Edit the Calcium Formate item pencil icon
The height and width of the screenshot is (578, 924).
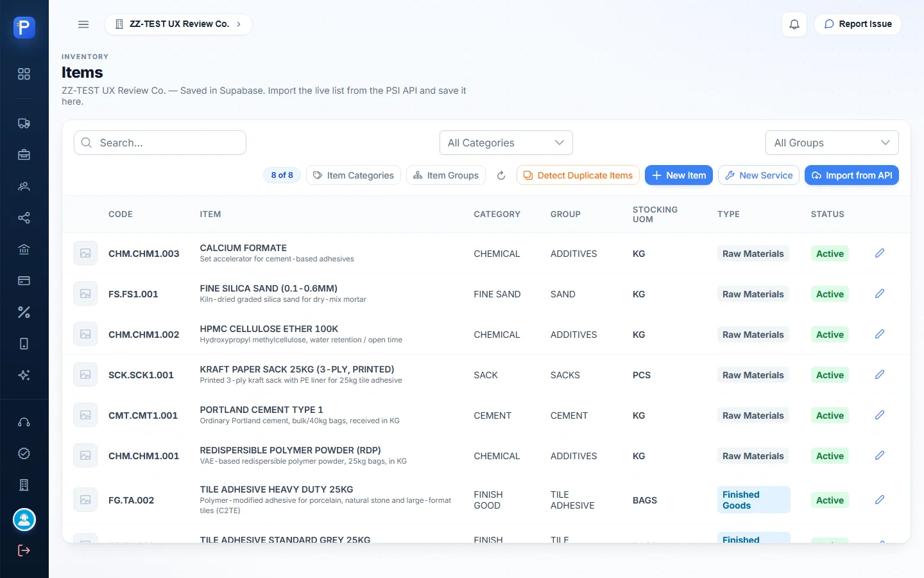pos(880,253)
